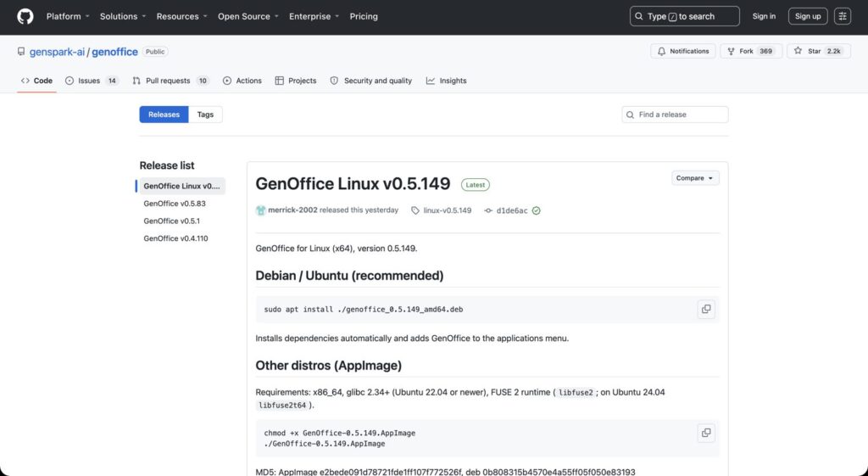Open the genspark-ai owner link
The height and width of the screenshot is (476, 868).
coord(57,52)
